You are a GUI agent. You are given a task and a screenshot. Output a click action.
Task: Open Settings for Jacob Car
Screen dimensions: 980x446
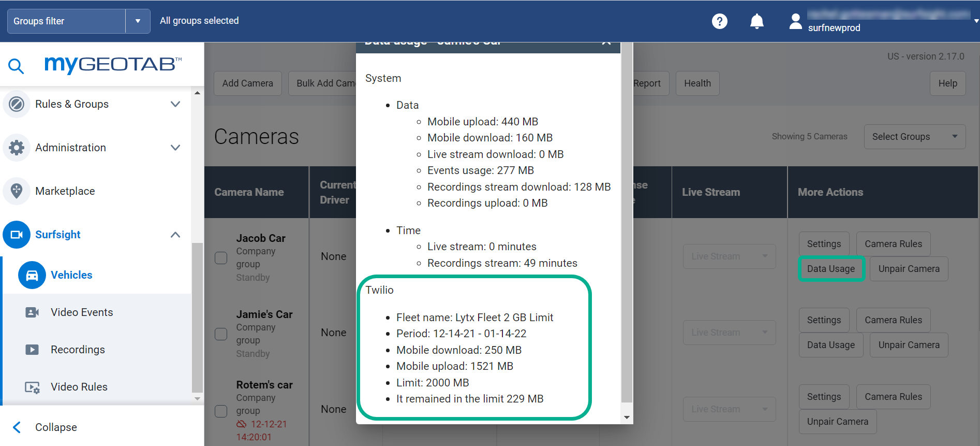pyautogui.click(x=824, y=244)
